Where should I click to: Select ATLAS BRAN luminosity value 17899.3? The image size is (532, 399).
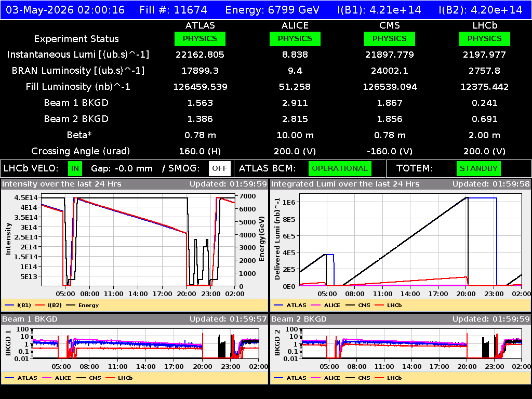pos(200,71)
